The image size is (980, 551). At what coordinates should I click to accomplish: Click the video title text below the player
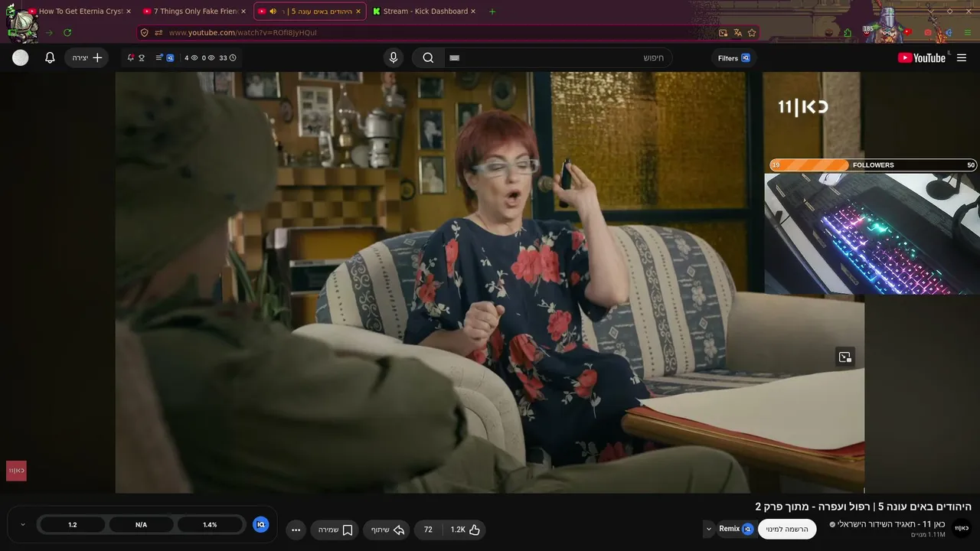pyautogui.click(x=864, y=507)
